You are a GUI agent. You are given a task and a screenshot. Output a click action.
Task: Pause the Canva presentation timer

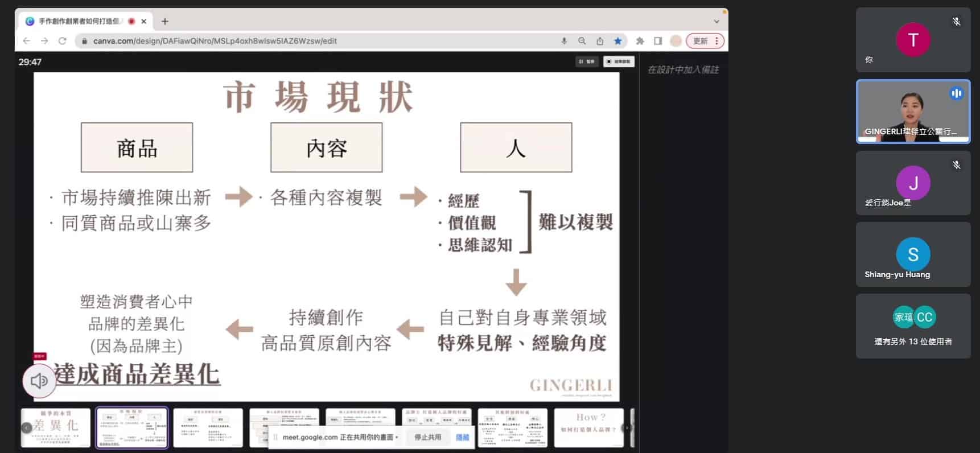pyautogui.click(x=587, y=61)
